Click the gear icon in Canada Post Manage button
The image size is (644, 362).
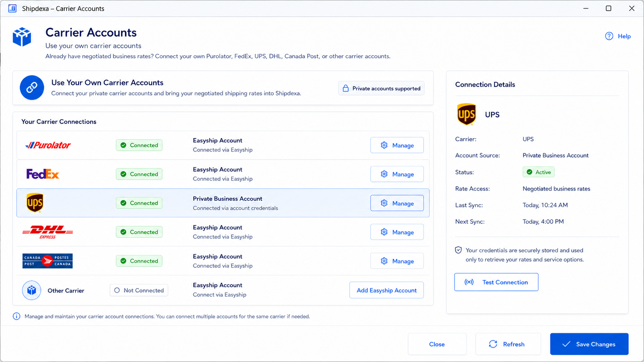click(384, 261)
